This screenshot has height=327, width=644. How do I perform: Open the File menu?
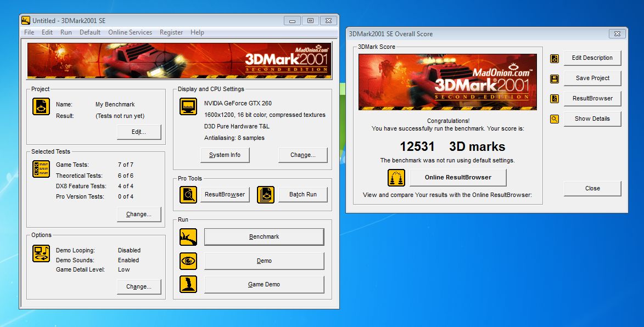(29, 32)
